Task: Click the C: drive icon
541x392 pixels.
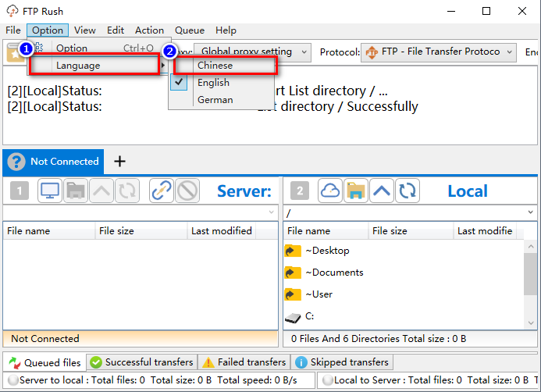Action: [x=293, y=317]
